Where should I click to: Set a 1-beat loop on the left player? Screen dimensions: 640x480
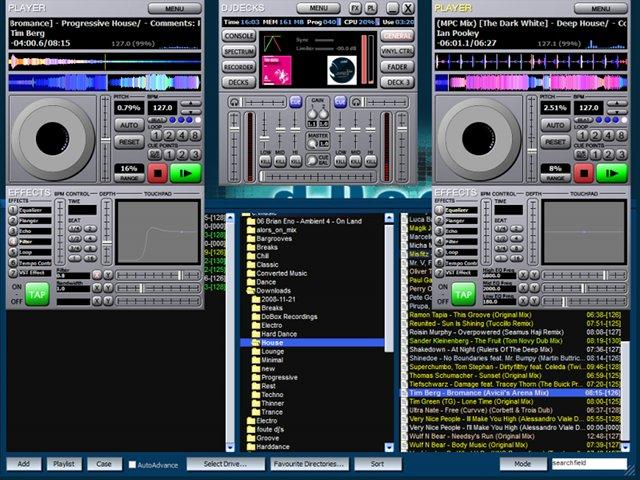[156, 135]
